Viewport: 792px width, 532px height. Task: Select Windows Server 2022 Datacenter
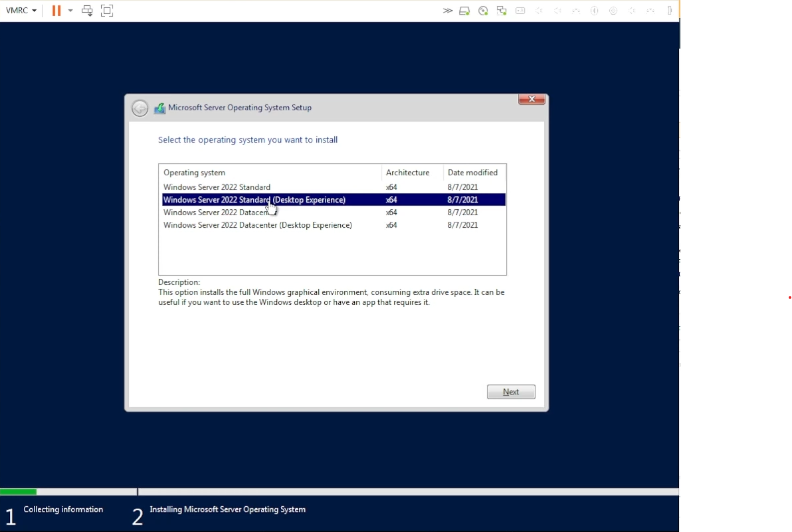217,212
